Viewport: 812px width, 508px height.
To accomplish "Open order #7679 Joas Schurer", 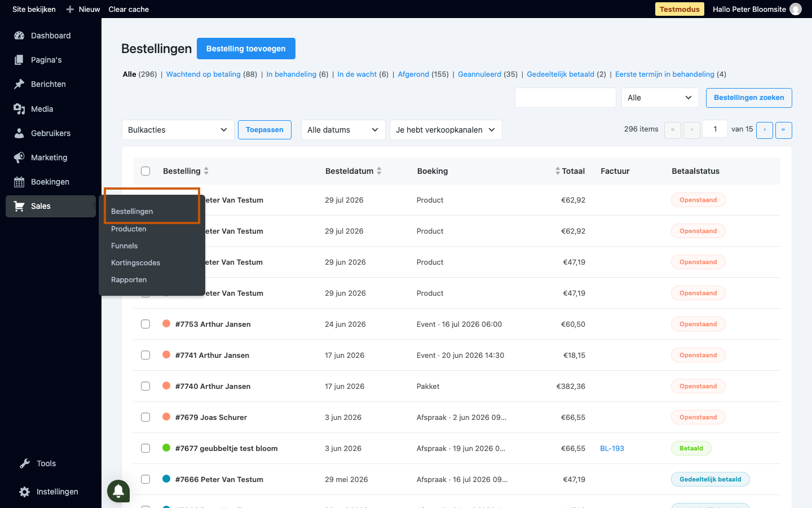I will tap(211, 417).
